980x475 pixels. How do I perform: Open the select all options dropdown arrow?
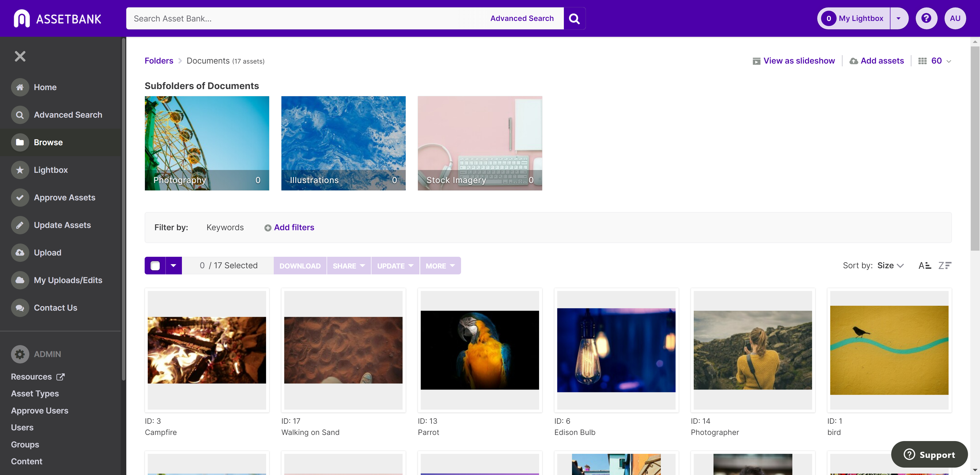tap(173, 266)
